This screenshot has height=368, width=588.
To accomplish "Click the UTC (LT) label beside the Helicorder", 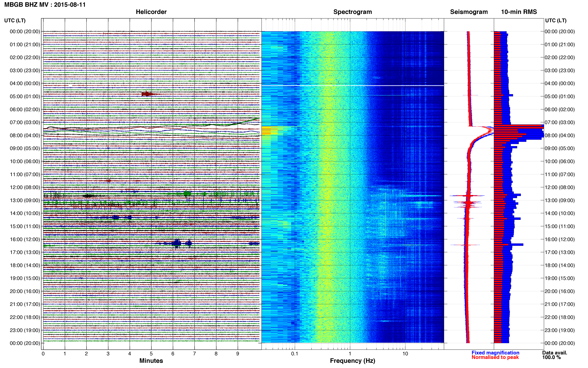I will [15, 20].
